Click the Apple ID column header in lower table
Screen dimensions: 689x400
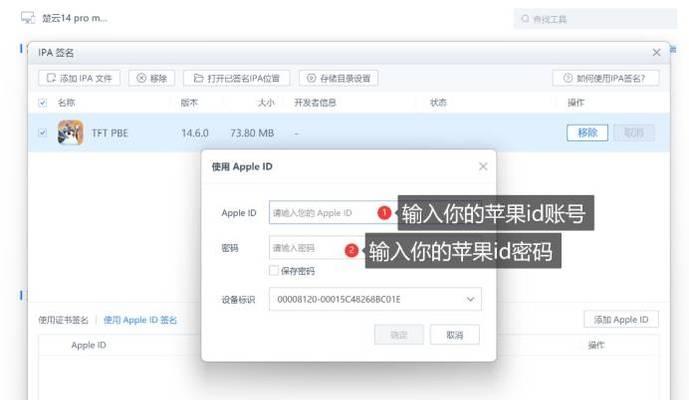[x=89, y=345]
